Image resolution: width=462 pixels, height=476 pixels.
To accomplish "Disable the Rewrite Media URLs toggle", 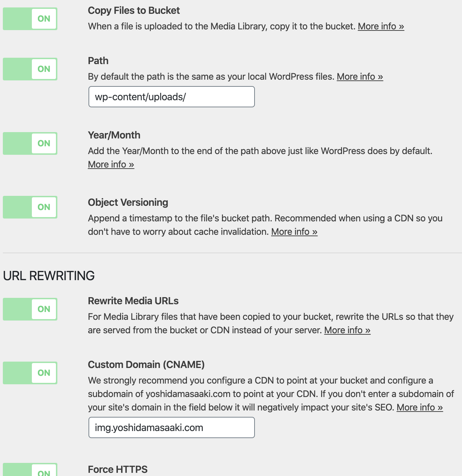I will [30, 309].
